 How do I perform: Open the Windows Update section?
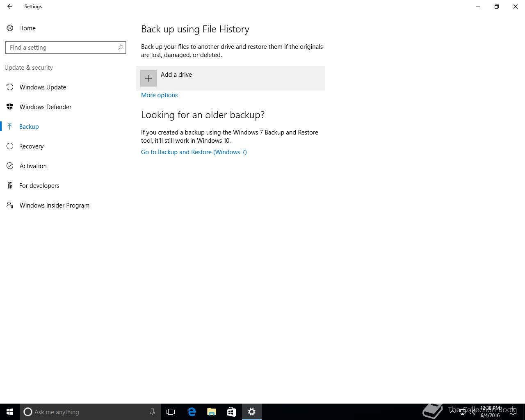(x=43, y=87)
